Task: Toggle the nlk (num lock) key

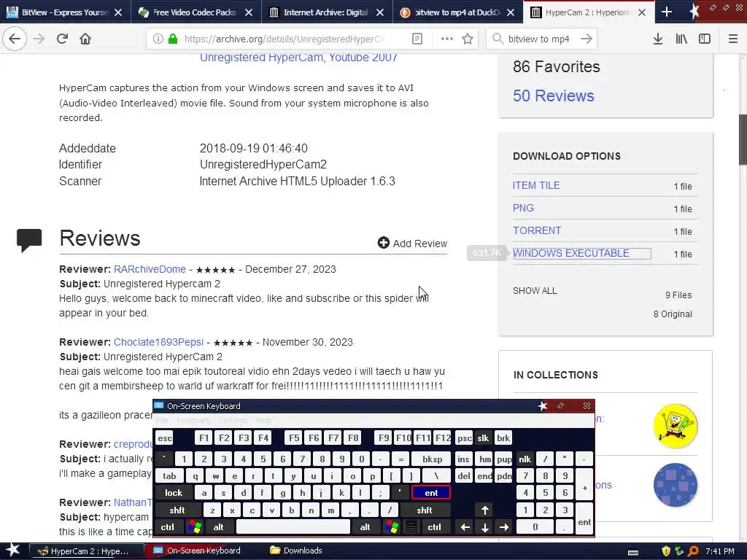Action: pyautogui.click(x=525, y=459)
